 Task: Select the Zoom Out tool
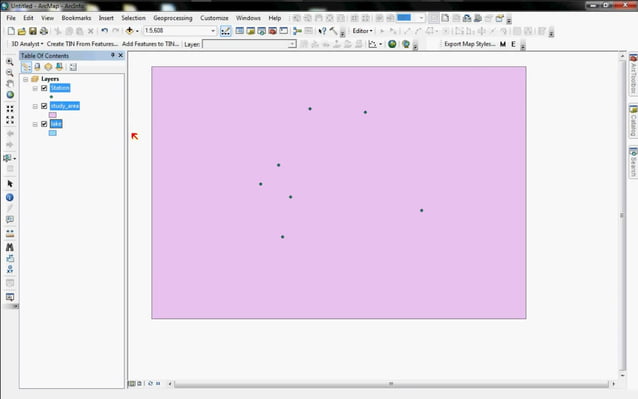[10, 73]
